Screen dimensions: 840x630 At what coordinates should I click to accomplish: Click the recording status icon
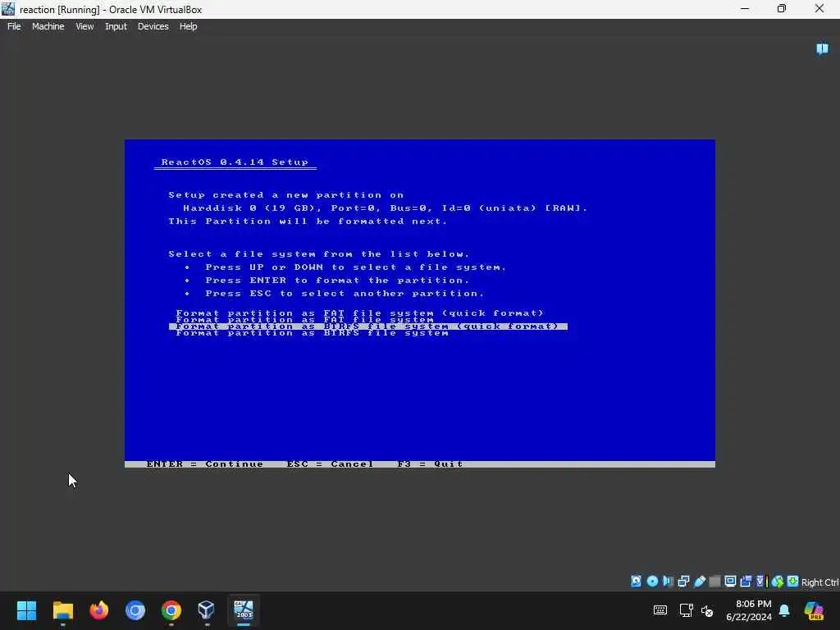tap(746, 582)
